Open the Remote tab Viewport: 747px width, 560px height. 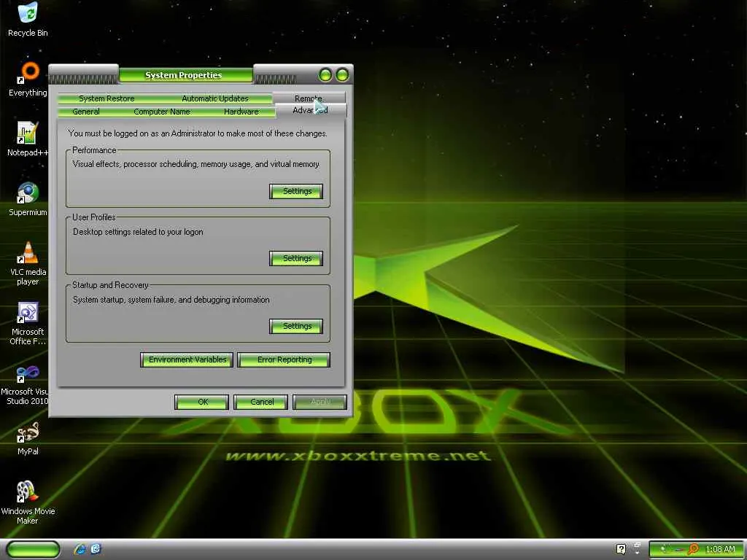309,98
